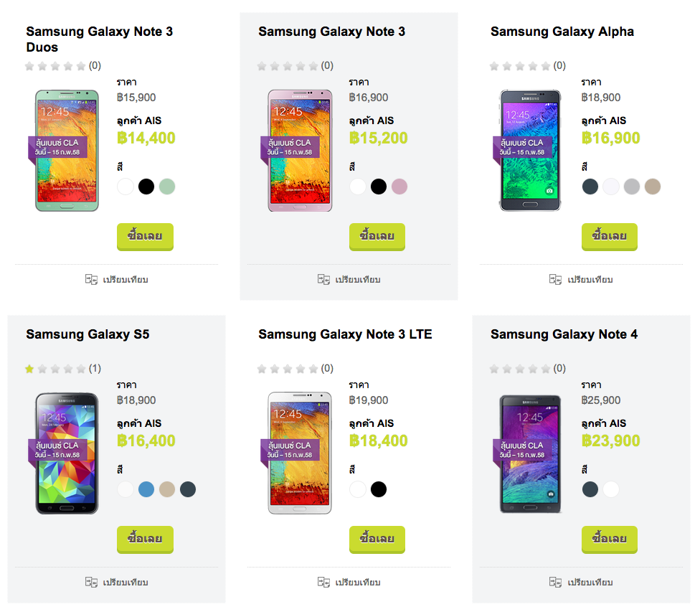Pick gold color option for Galaxy Alpha

tap(652, 187)
